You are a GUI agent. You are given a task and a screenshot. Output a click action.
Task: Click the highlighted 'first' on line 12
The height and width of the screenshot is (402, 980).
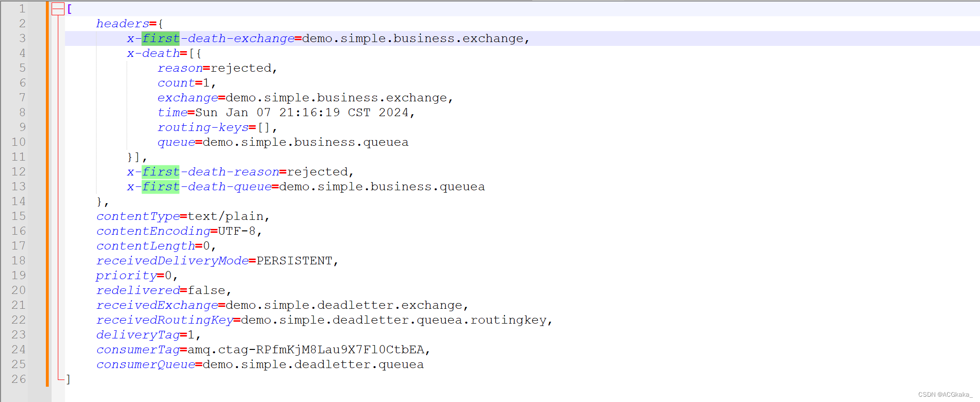coord(161,172)
